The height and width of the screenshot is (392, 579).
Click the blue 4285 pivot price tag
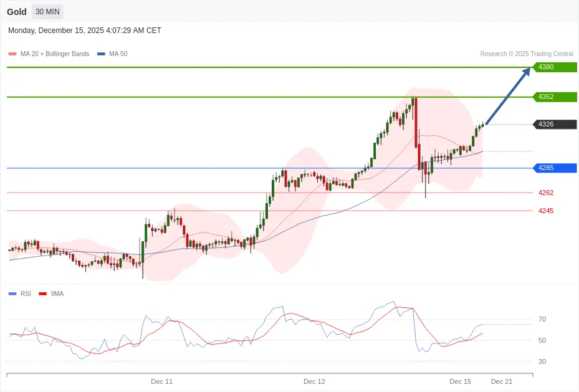pos(553,168)
